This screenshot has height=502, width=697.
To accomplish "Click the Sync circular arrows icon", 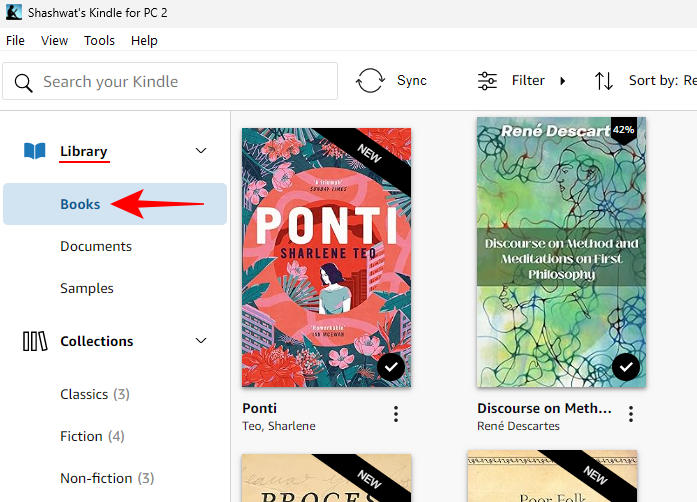I will (x=370, y=80).
